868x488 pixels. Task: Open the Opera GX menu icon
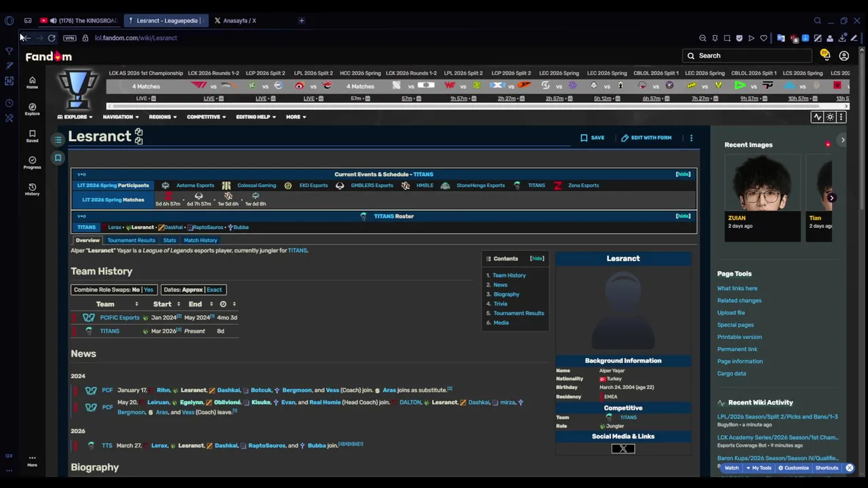click(x=9, y=20)
